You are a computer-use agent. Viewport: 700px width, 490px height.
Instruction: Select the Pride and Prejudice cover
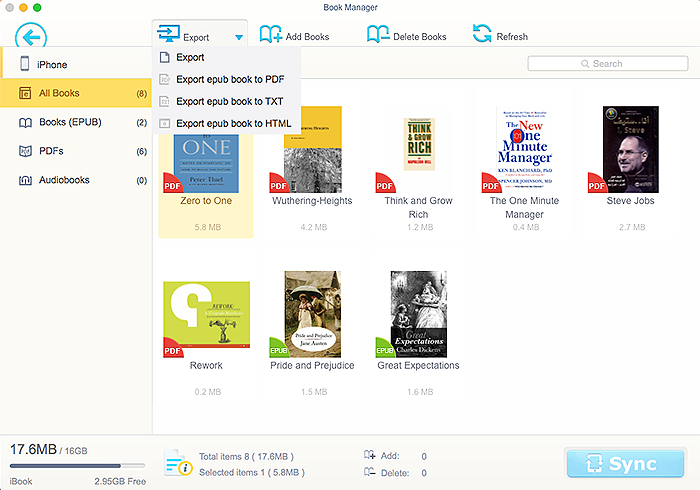click(x=312, y=314)
